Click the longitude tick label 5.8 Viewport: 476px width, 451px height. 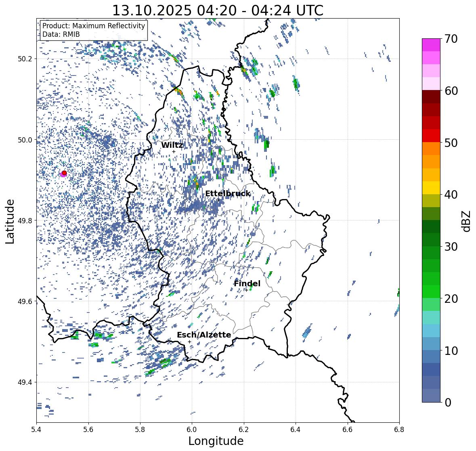pos(140,429)
